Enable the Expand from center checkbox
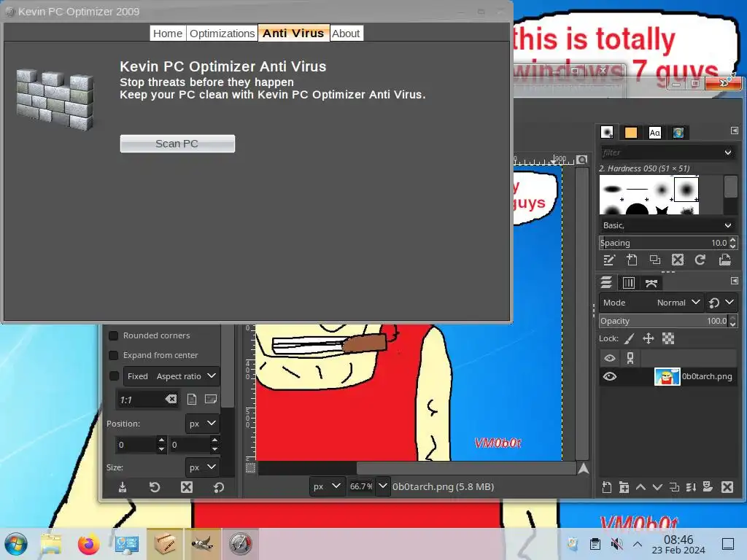 (x=113, y=355)
